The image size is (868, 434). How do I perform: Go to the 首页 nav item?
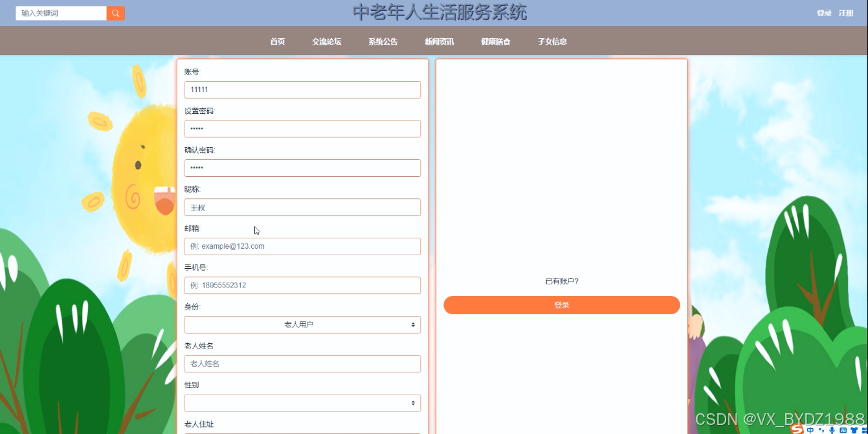click(x=278, y=41)
